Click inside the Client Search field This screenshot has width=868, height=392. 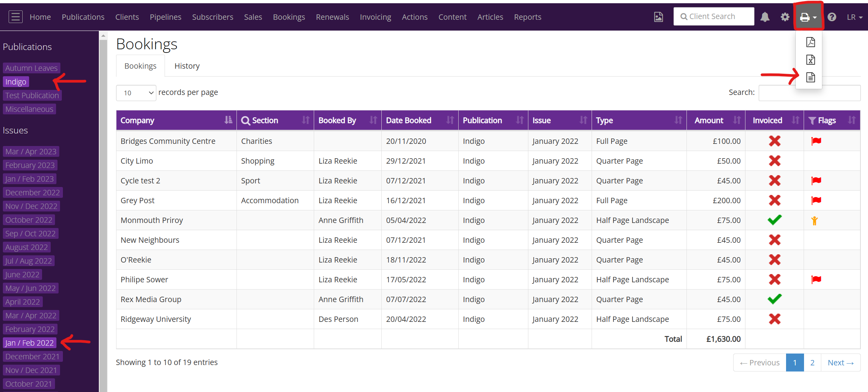(x=714, y=17)
